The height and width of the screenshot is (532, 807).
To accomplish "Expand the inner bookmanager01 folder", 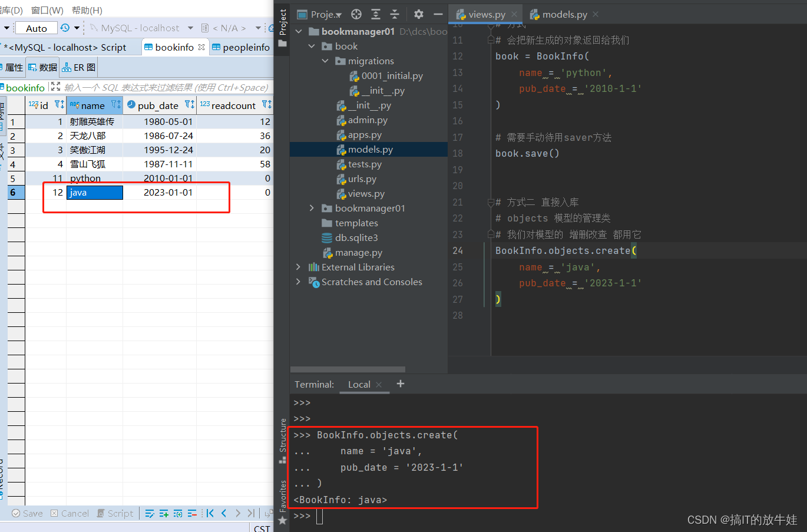I will click(x=312, y=208).
